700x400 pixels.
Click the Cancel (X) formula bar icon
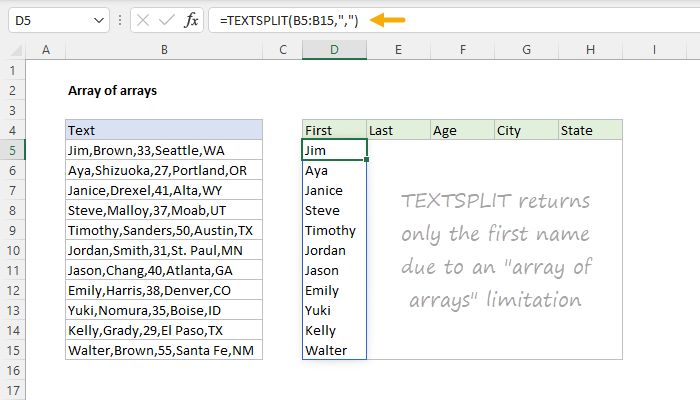(139, 19)
